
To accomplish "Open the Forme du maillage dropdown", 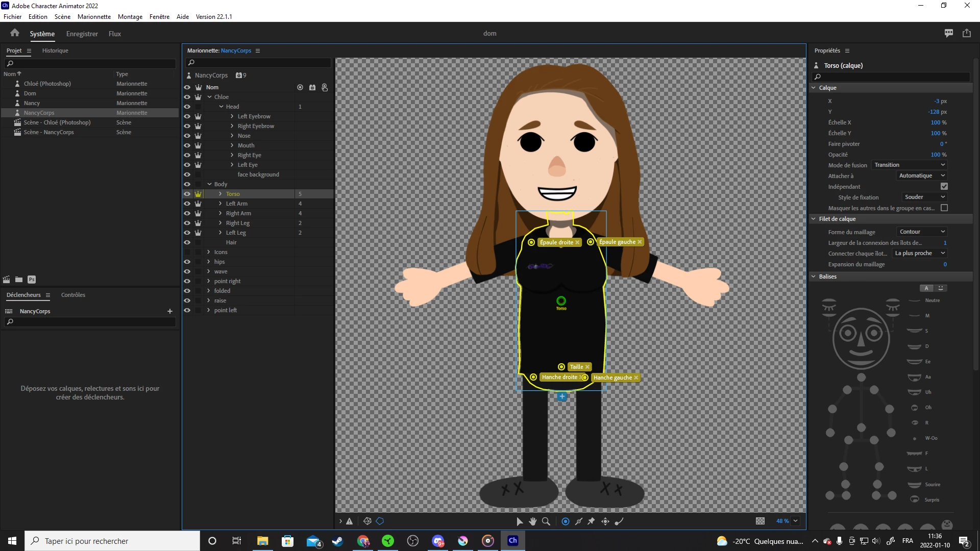I will (x=922, y=232).
